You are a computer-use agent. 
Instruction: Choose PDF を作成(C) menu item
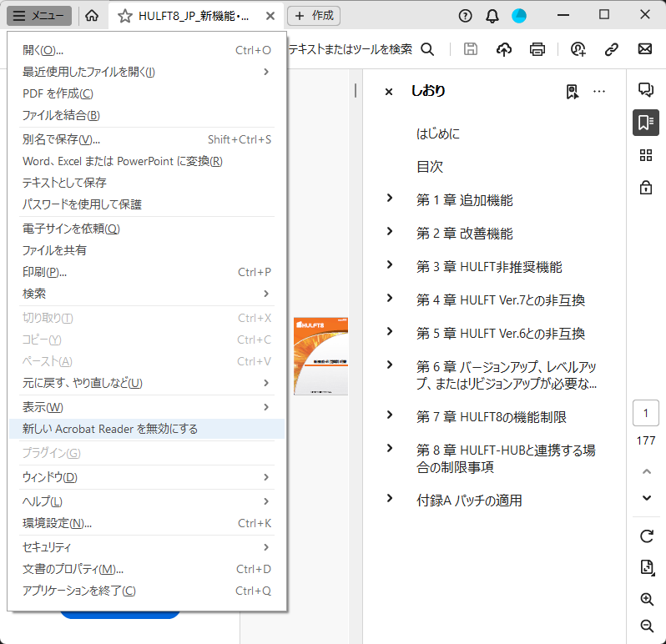click(147, 93)
